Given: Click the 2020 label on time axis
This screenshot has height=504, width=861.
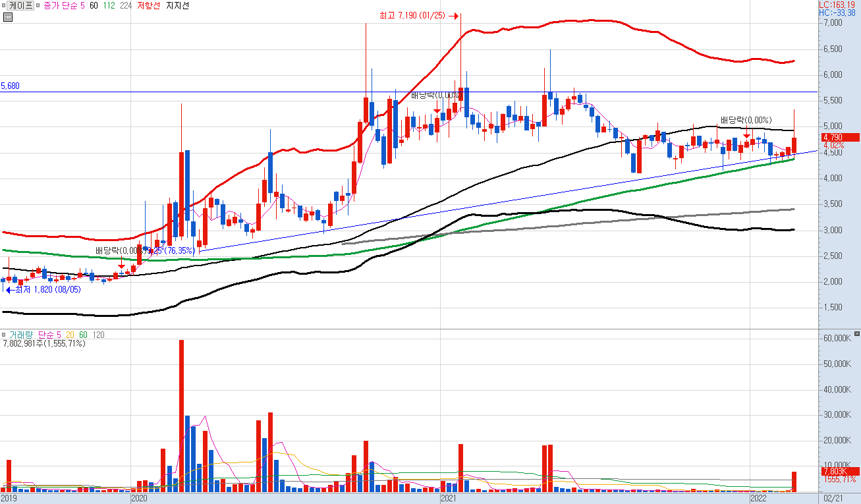Looking at the screenshot, I should (139, 499).
